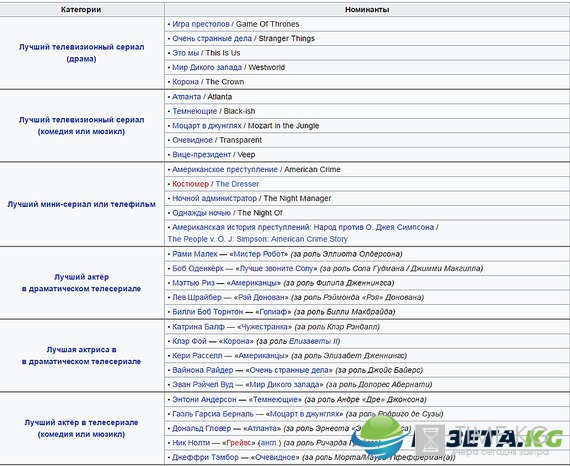Click the 'Мэттью Риз' link

(x=193, y=283)
